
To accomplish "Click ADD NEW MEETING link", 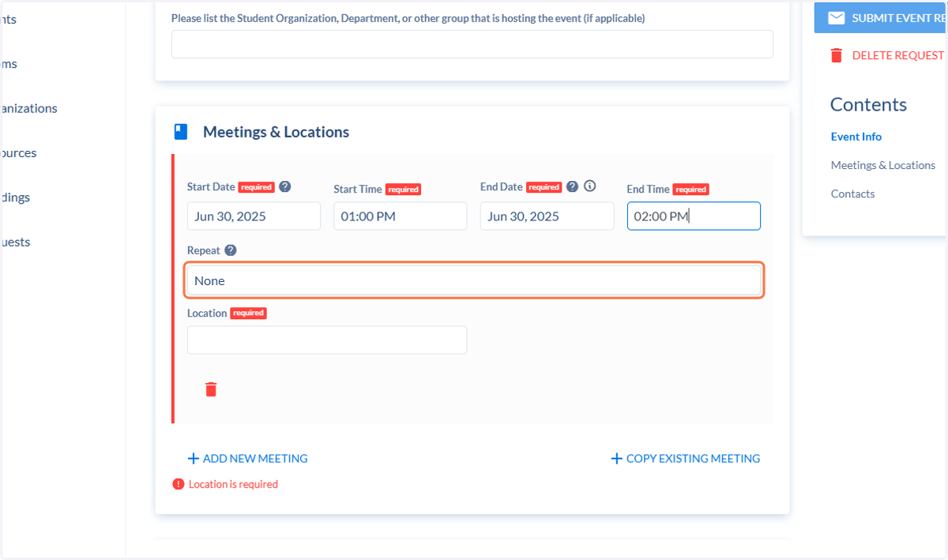I will tap(247, 459).
